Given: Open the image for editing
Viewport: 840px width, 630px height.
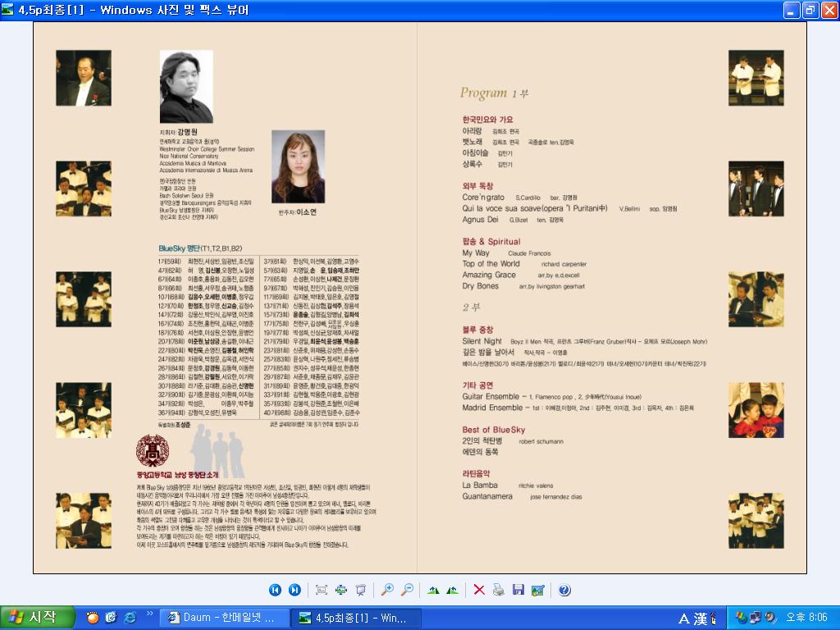Looking at the screenshot, I should pyautogui.click(x=538, y=590).
